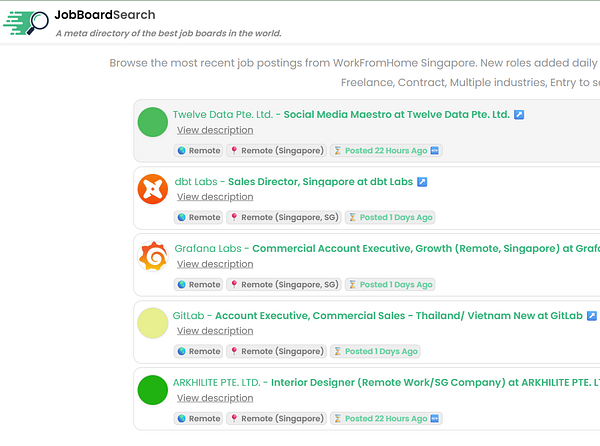Click the Grafana Labs logo
The width and height of the screenshot is (600, 446).
click(153, 256)
